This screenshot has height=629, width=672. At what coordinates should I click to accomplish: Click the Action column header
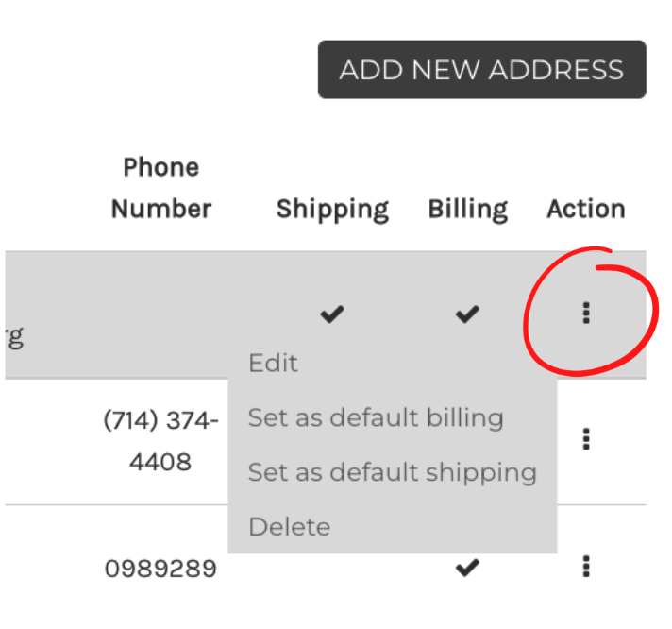pos(586,209)
